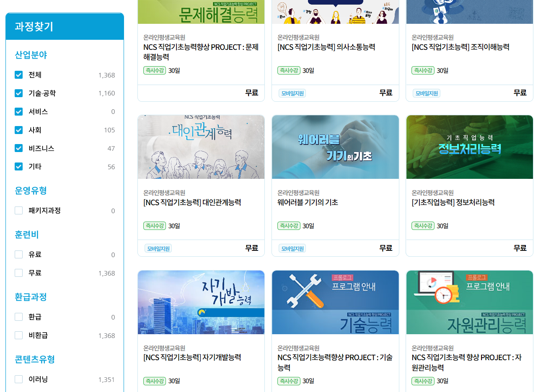
Task: Click 즉시수강 badge on 웨어러블 기기 card
Action: click(x=289, y=226)
